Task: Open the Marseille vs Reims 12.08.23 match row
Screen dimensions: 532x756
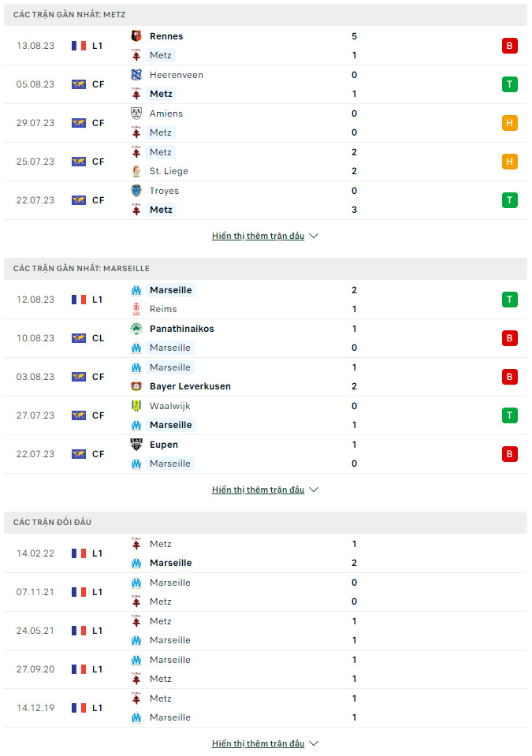Action: click(x=266, y=300)
